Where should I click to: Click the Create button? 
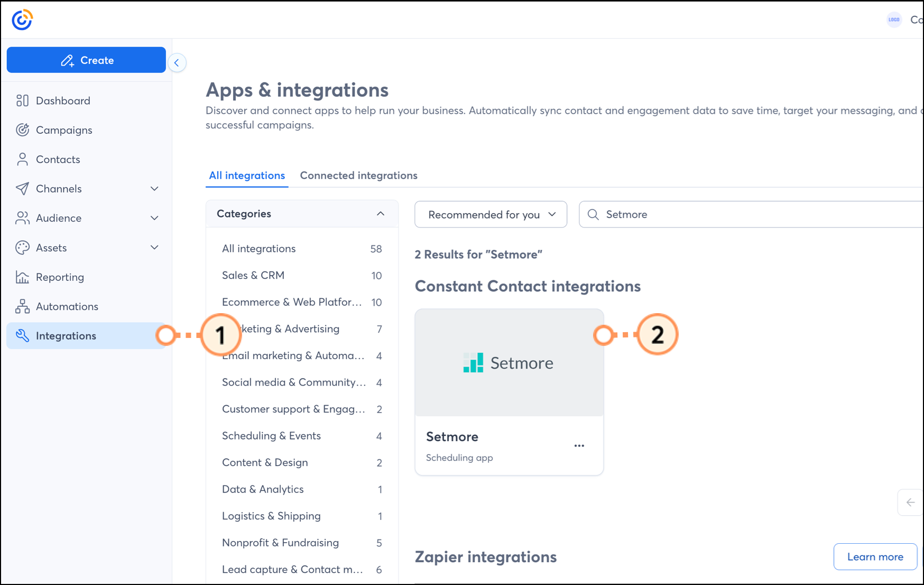point(86,60)
